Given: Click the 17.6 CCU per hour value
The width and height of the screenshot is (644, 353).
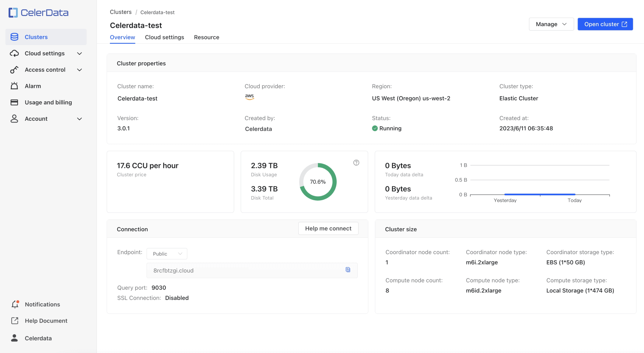Looking at the screenshot, I should [x=148, y=165].
